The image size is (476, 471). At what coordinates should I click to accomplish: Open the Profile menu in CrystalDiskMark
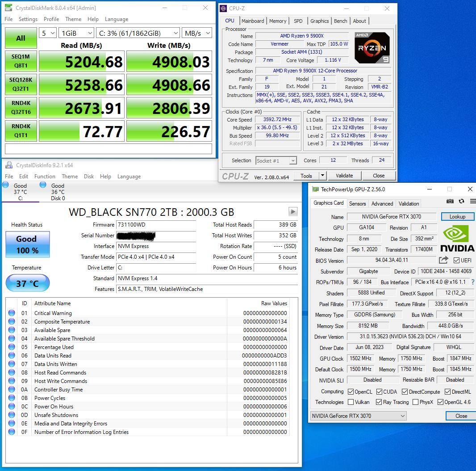(51, 19)
